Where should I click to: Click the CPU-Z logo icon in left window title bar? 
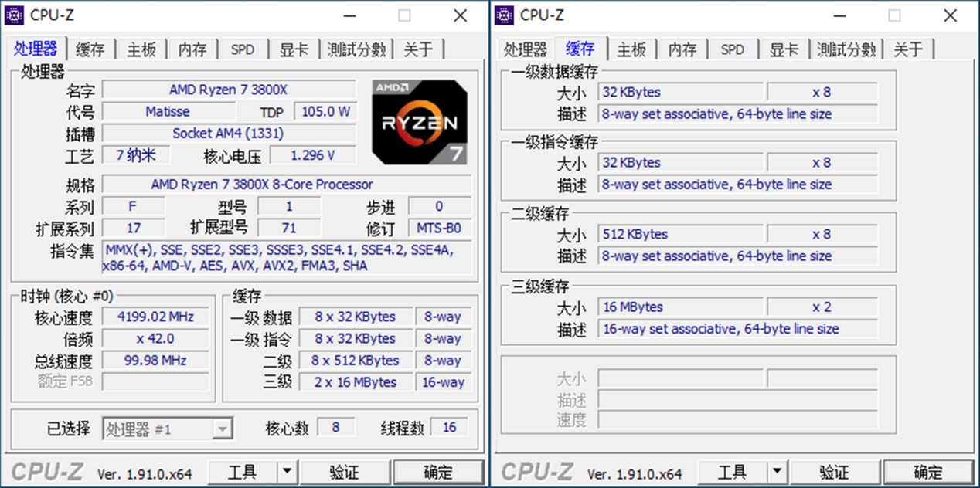pyautogui.click(x=15, y=15)
